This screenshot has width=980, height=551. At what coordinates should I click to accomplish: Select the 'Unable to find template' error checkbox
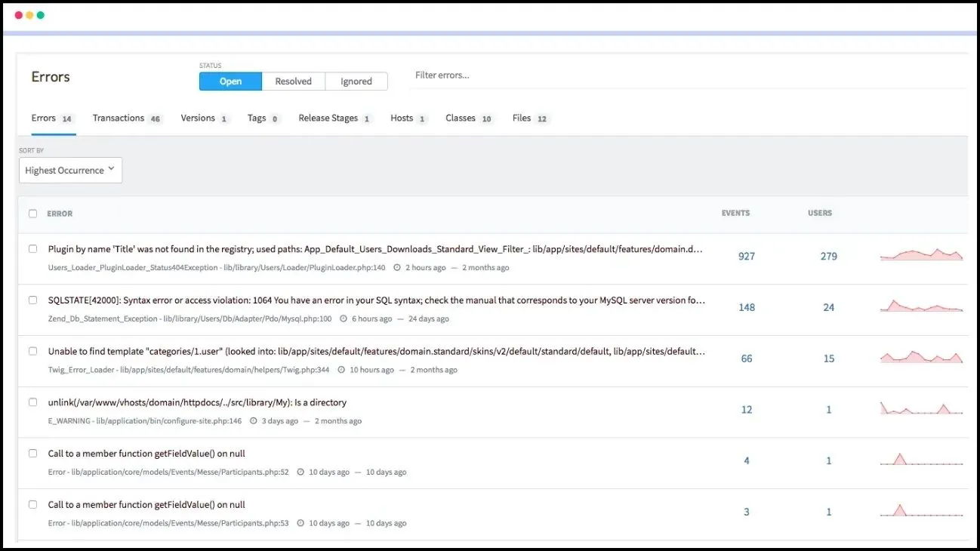pyautogui.click(x=32, y=351)
